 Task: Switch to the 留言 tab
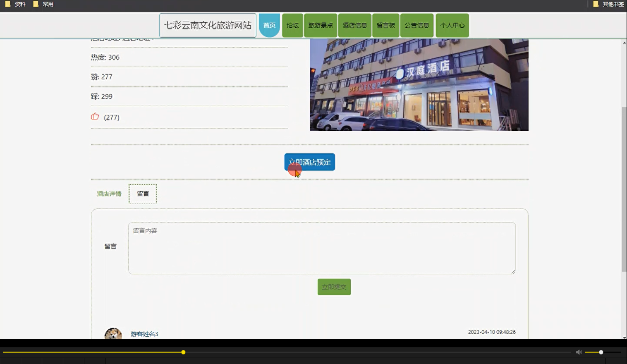(143, 194)
